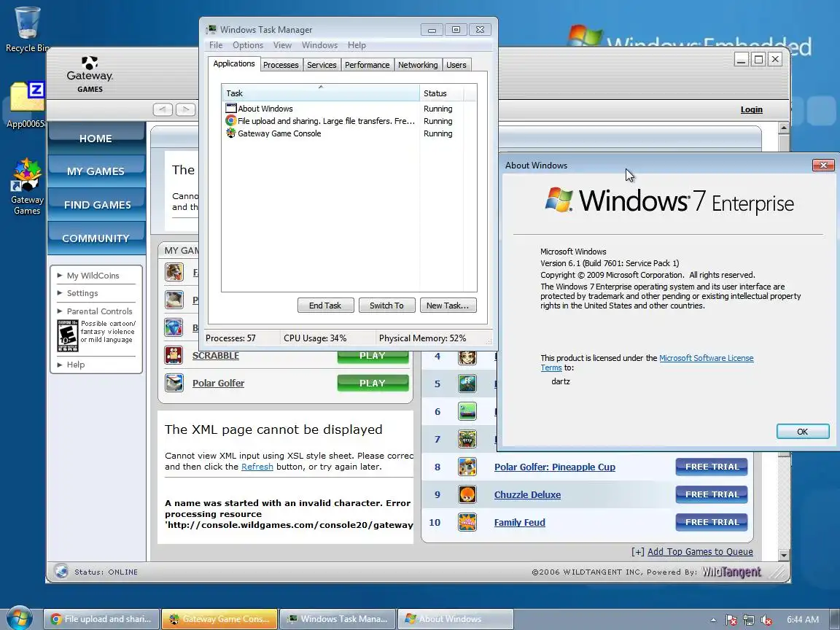Click FREE TRIAL for Family Feud
This screenshot has width=840, height=630.
[x=712, y=522]
